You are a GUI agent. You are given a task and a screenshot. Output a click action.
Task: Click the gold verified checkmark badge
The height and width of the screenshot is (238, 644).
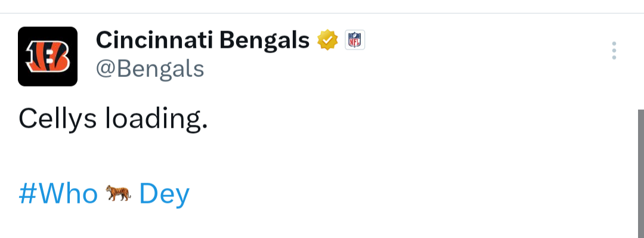pos(327,41)
